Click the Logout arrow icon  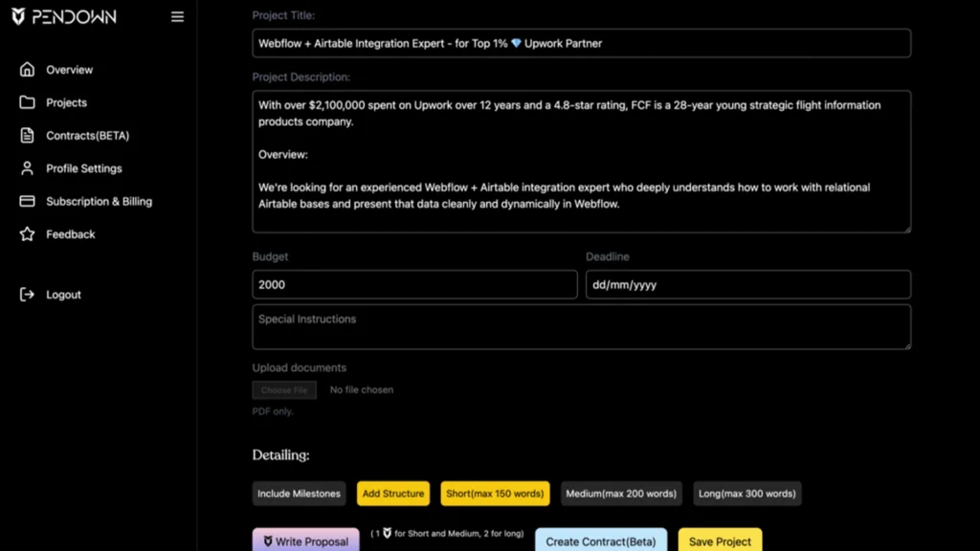27,295
